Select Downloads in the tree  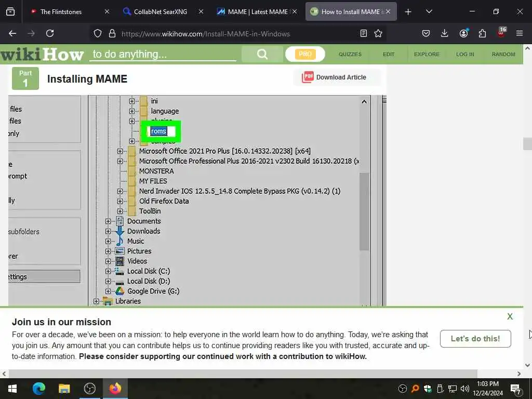tap(143, 231)
